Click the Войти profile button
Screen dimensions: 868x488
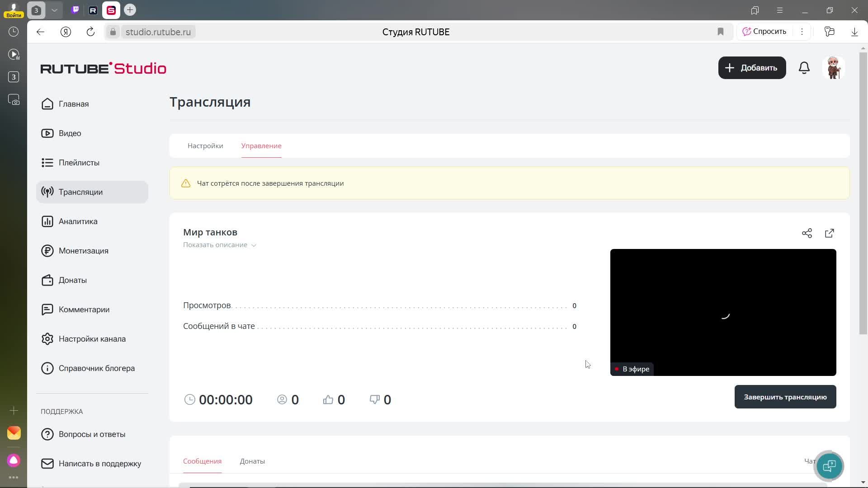coord(14,11)
